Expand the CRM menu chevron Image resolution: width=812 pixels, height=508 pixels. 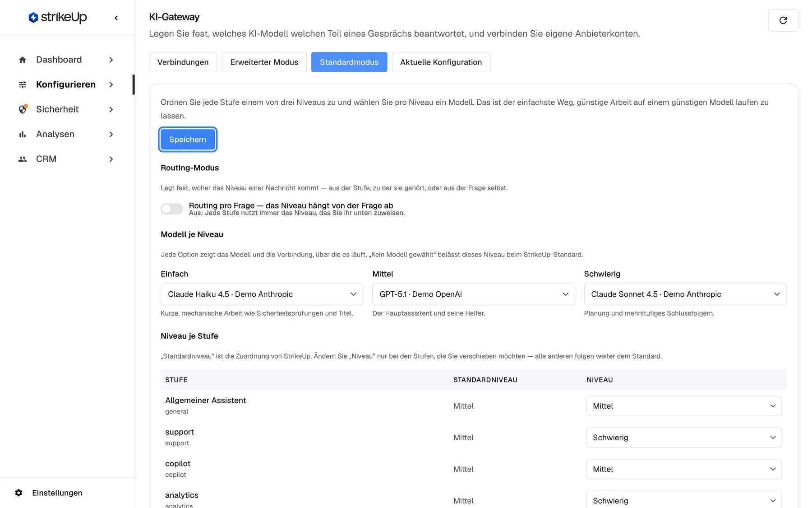[111, 159]
